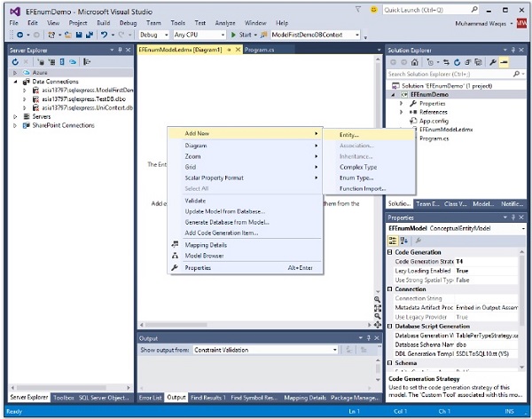Click Save All icon in main toolbar
Image resolution: width=532 pixels, height=419 pixels.
pos(90,35)
